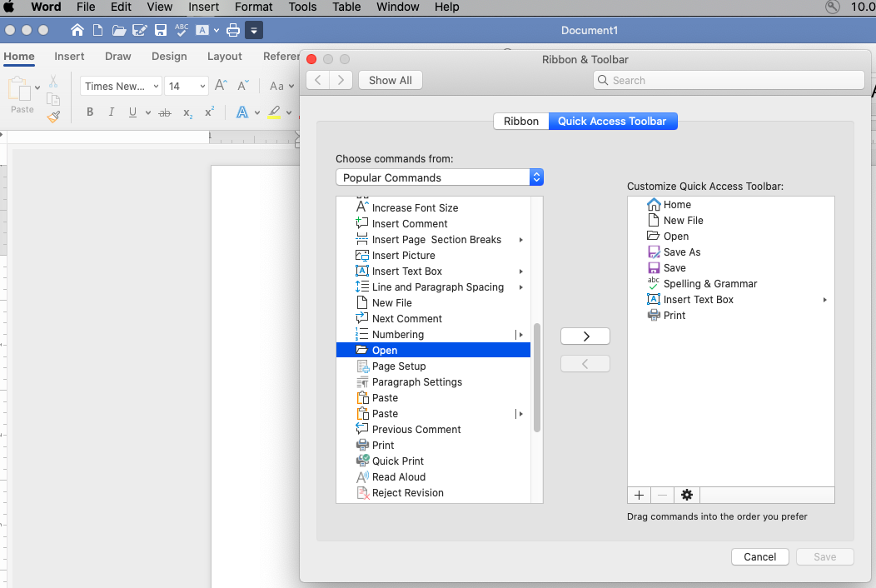Toggle Underline formatting in the ribbon
The image size is (876, 588).
pyautogui.click(x=132, y=112)
